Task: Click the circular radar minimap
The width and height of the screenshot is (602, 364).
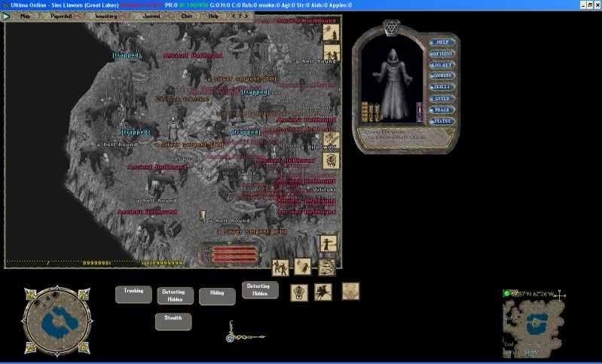Action: click(x=57, y=321)
